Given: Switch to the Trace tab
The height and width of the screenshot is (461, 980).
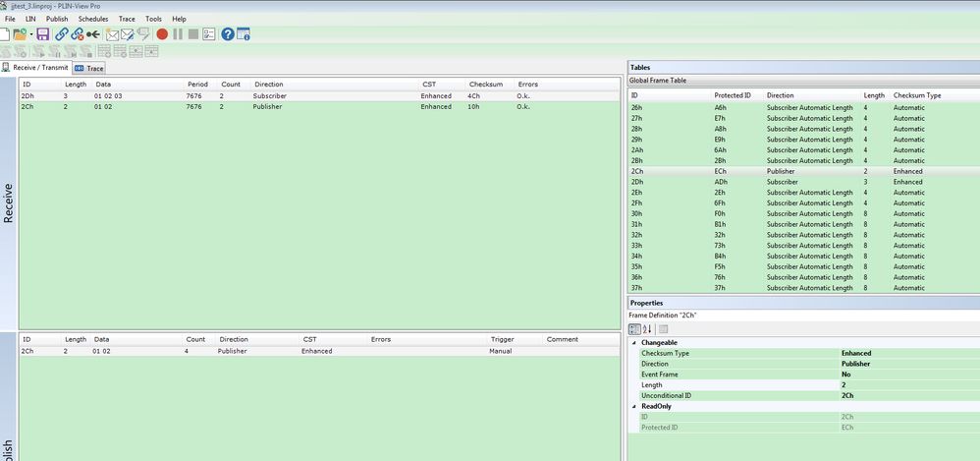Looking at the screenshot, I should (88, 68).
